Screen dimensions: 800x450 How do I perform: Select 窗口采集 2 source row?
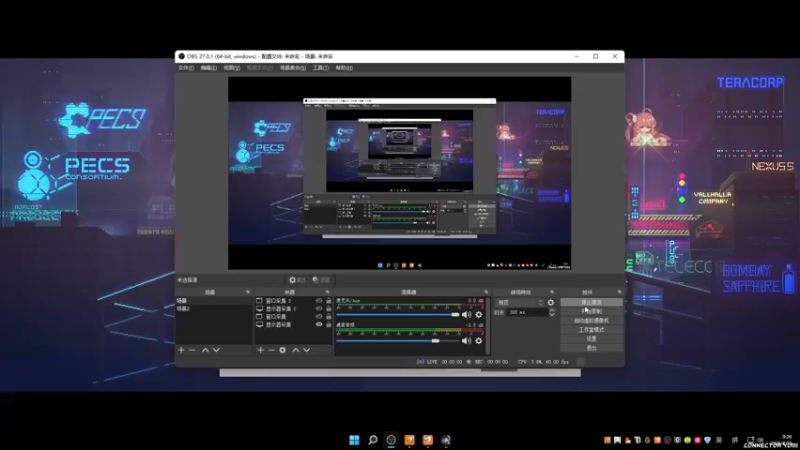pos(293,301)
